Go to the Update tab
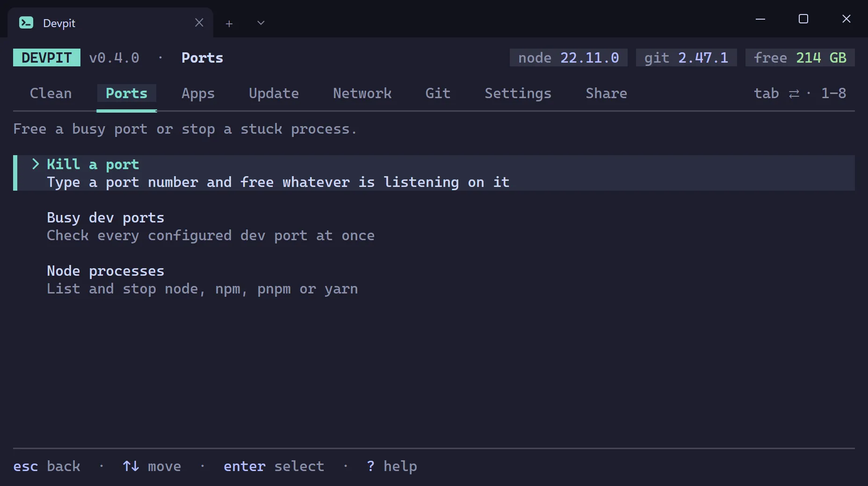868x486 pixels. [x=274, y=93]
